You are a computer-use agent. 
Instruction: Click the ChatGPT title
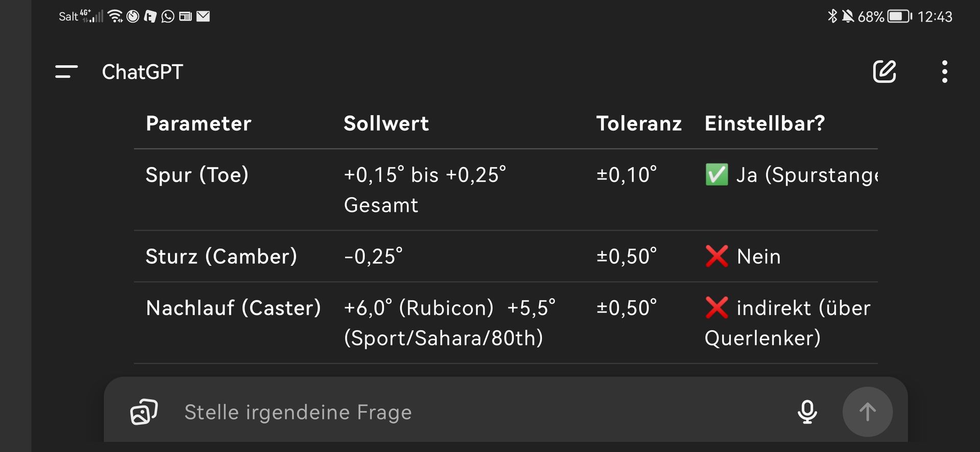point(142,72)
